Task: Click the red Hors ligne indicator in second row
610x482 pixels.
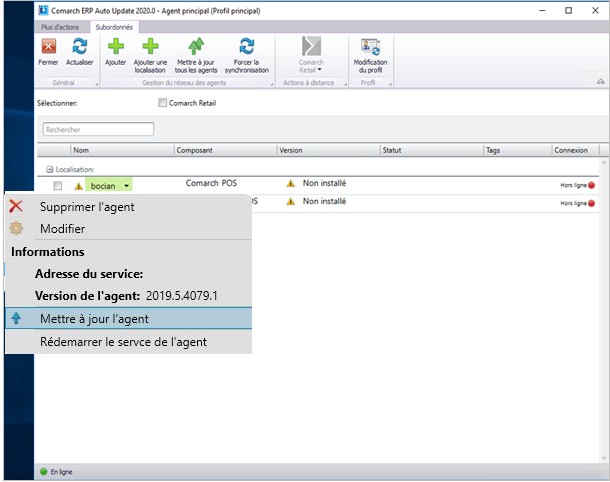Action: point(592,203)
